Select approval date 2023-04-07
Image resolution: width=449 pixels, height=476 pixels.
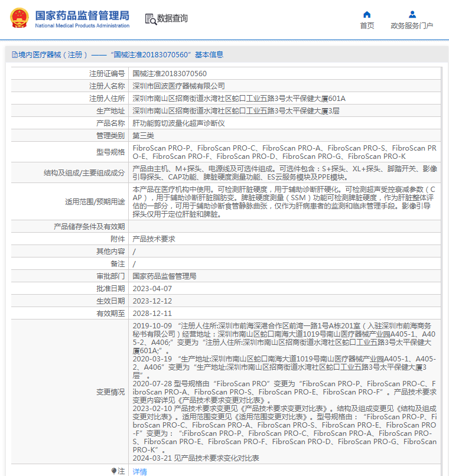152,289
